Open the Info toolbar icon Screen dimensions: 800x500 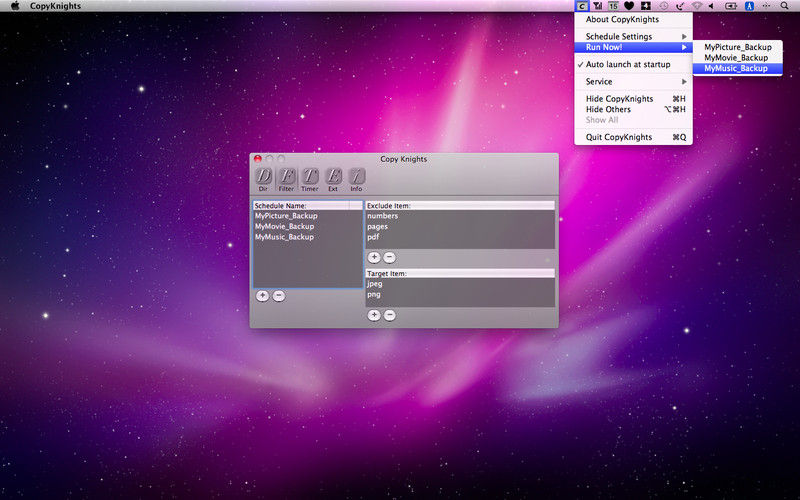356,179
